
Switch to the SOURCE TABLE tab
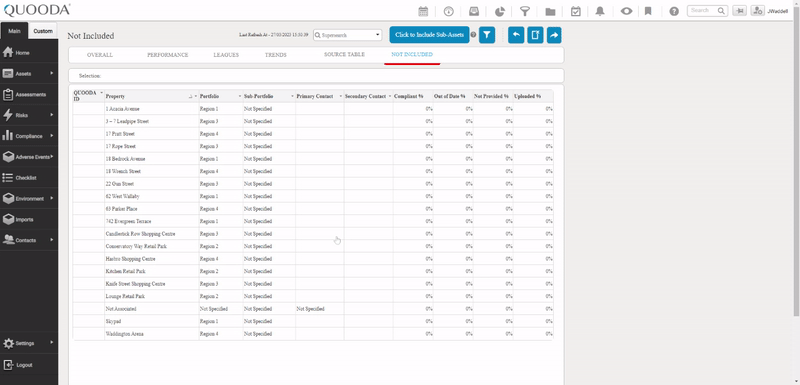tap(344, 54)
